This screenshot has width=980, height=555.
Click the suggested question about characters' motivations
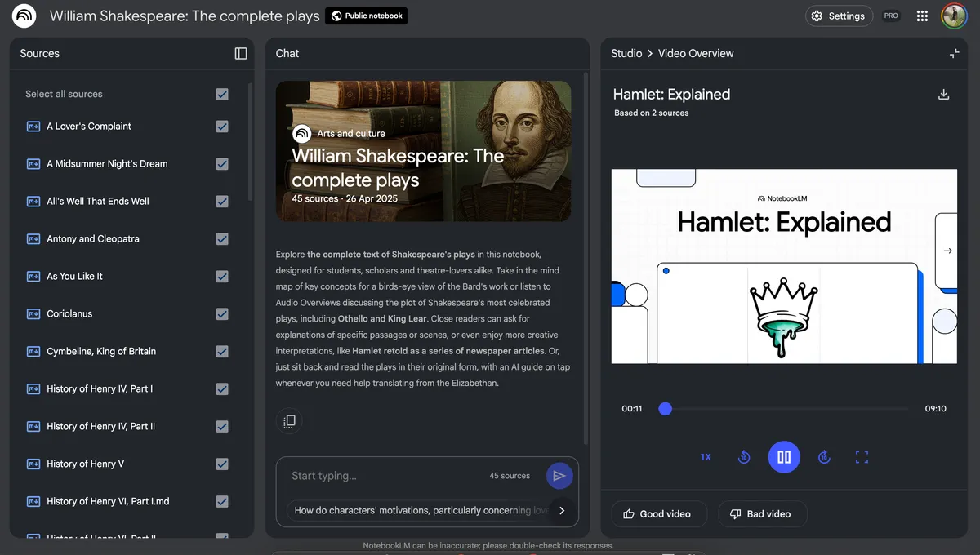coord(421,511)
